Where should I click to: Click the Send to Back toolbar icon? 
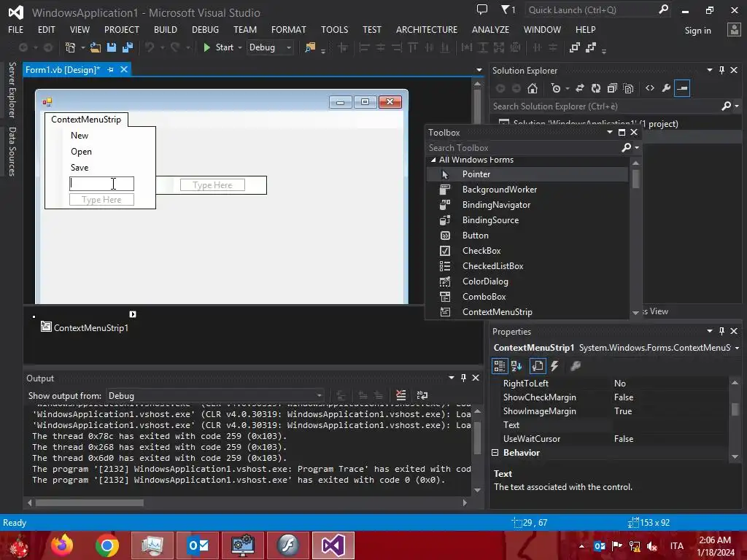[591, 47]
